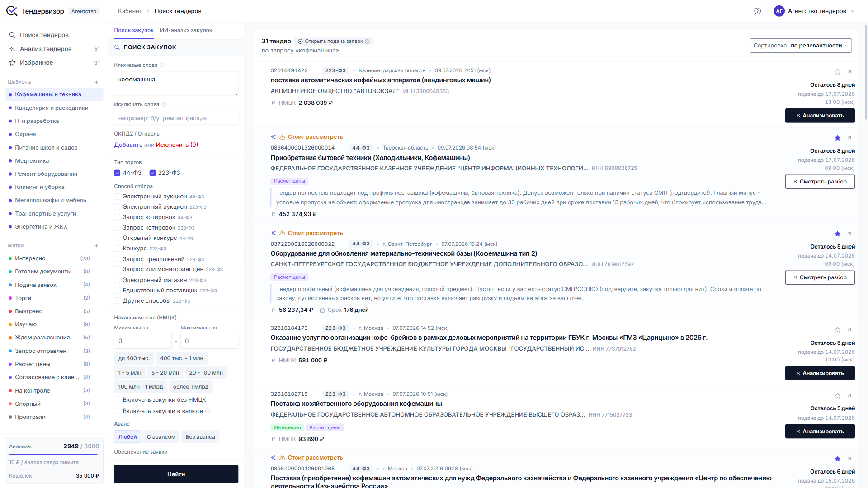This screenshot has width=868, height=488.
Task: Go to Кабинет breadcrumb
Action: [130, 11]
